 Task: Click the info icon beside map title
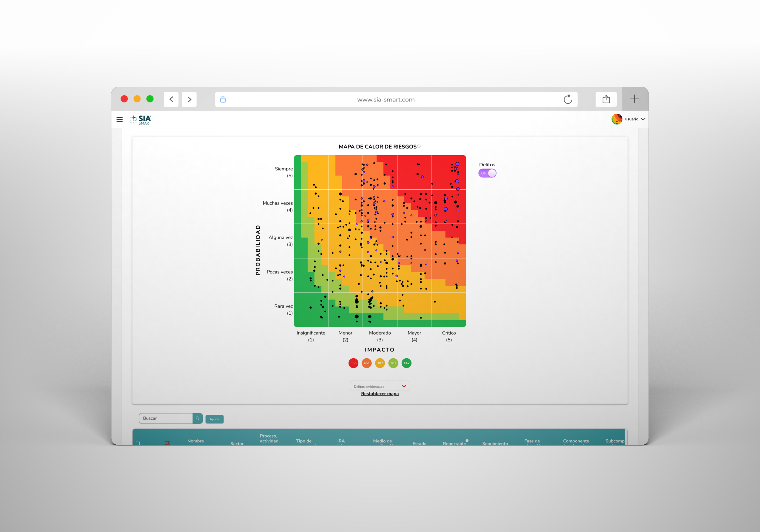tap(419, 146)
